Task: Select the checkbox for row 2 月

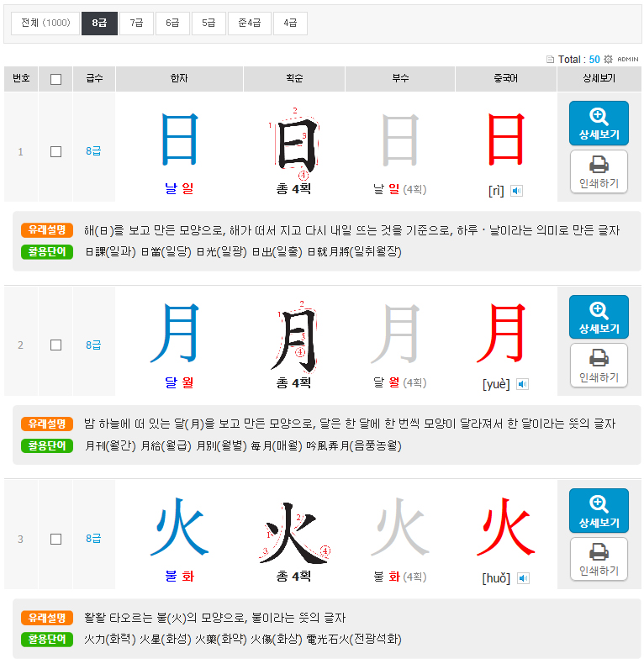Action: coord(55,345)
